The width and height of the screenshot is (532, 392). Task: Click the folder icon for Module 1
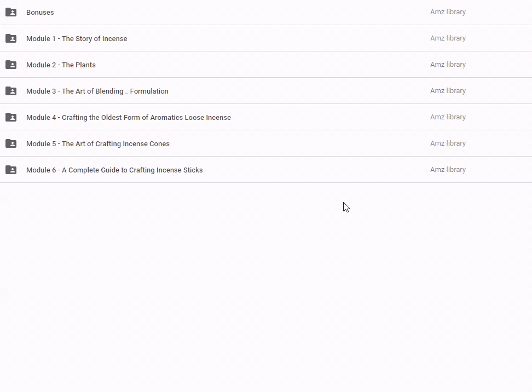(11, 38)
